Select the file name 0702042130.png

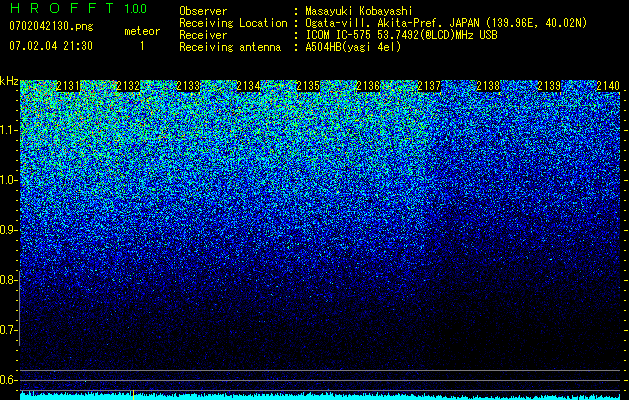coord(51,26)
